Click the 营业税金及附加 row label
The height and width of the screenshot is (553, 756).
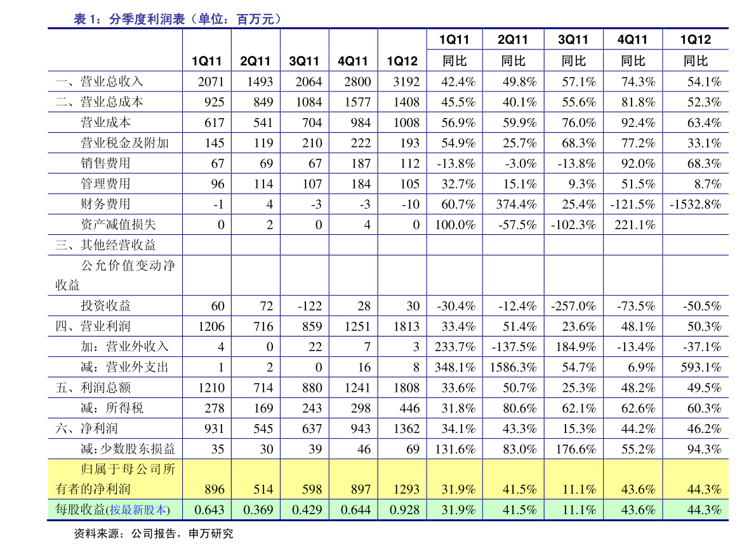[125, 143]
